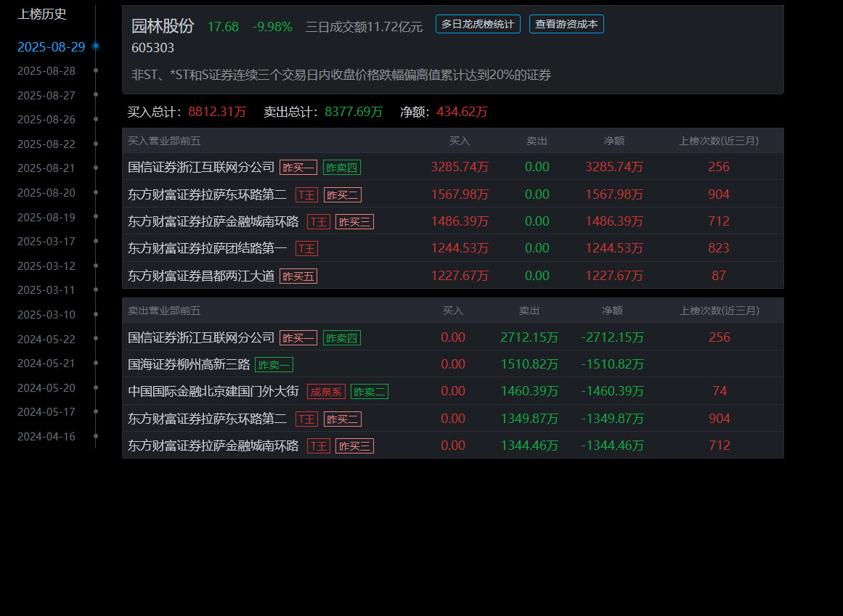Screen dimensions: 843x616
Task: Click 昨买二 tag in buy table
Action: [x=343, y=195]
